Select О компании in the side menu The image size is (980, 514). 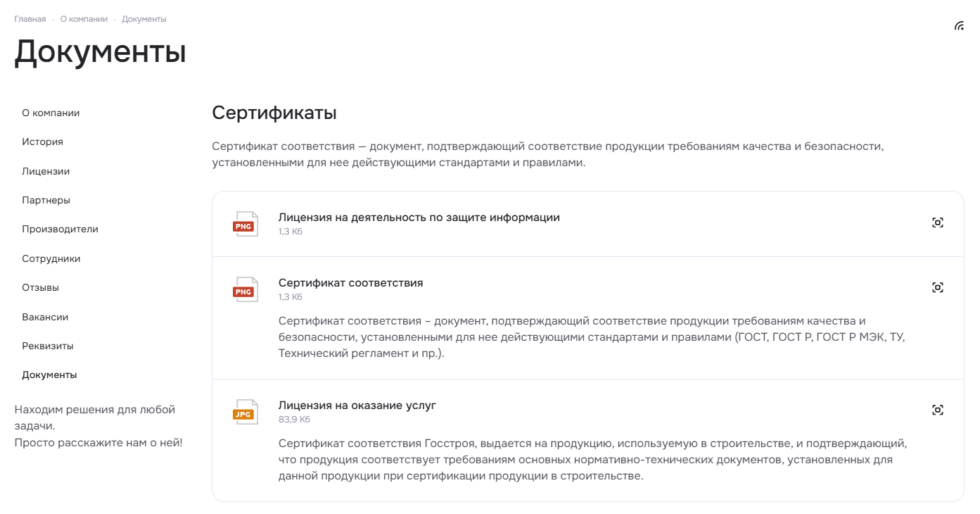[51, 113]
